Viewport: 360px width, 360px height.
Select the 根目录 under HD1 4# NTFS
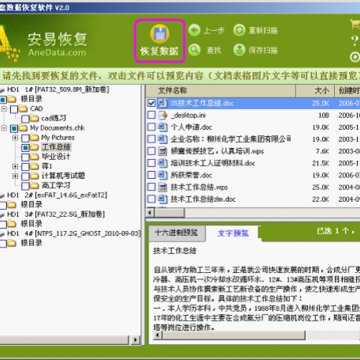[x=31, y=243]
